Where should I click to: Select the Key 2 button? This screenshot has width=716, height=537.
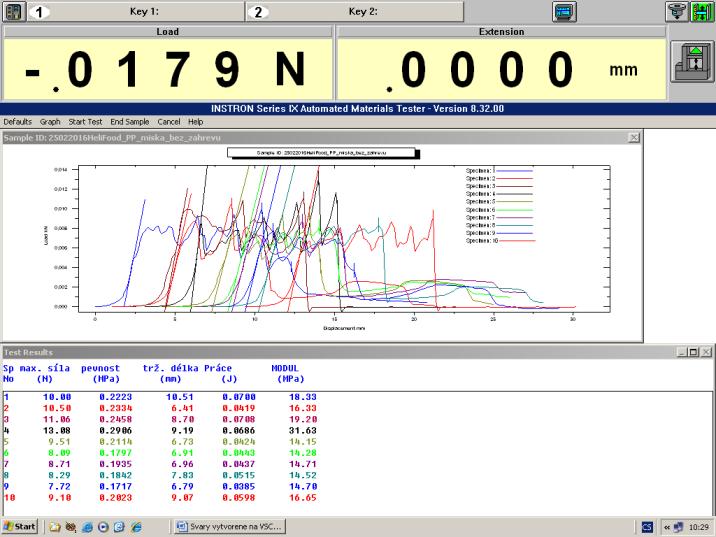pyautogui.click(x=355, y=12)
